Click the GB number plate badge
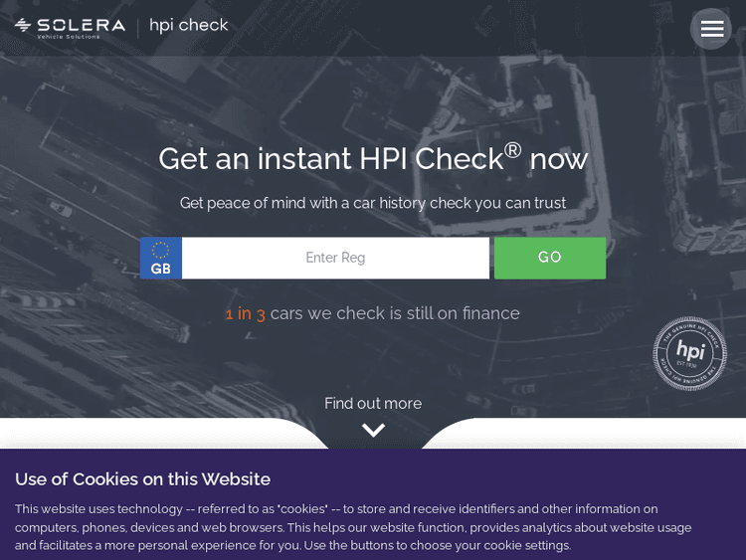Image resolution: width=746 pixels, height=560 pixels. [x=160, y=259]
